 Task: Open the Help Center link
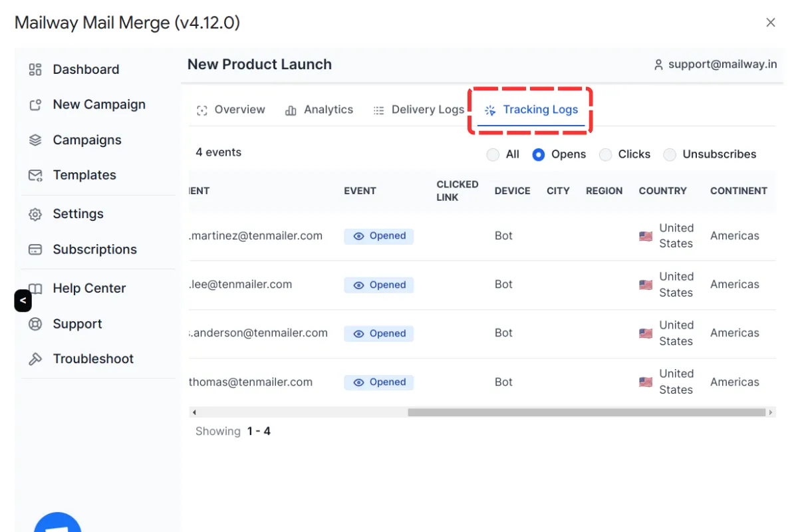pyautogui.click(x=89, y=288)
